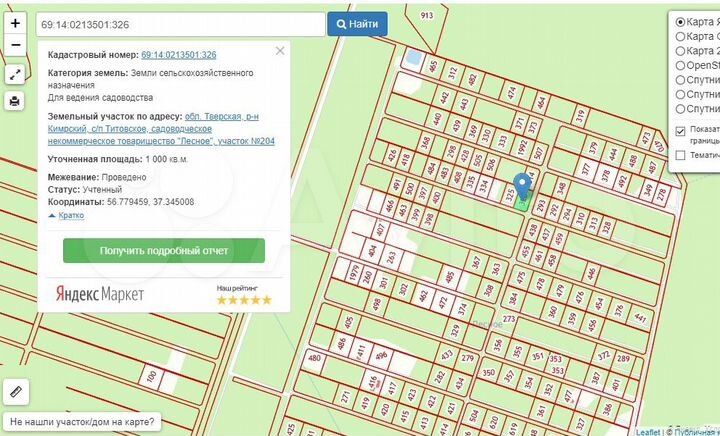Click parcel 348 on the map

click(561, 189)
